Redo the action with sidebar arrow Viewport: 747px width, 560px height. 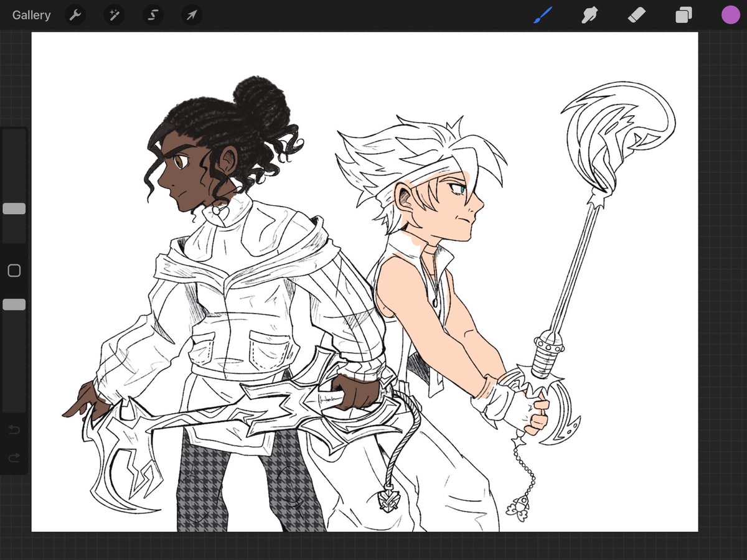click(14, 459)
